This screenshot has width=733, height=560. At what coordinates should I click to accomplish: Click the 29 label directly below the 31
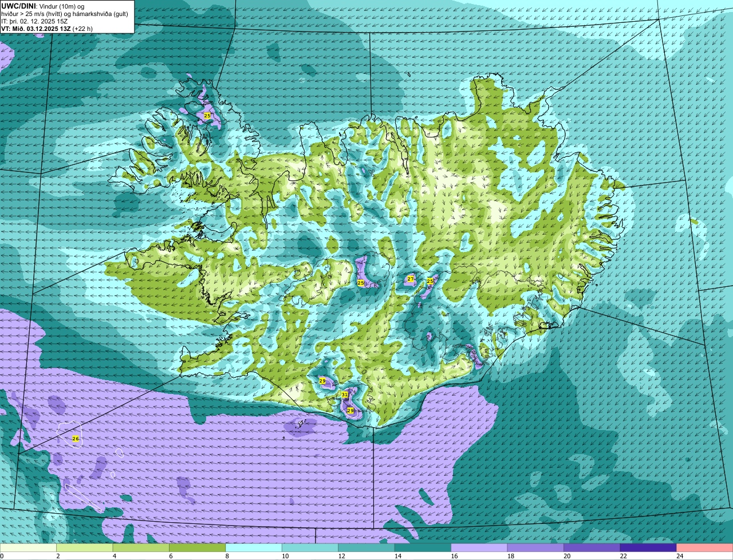(x=350, y=411)
